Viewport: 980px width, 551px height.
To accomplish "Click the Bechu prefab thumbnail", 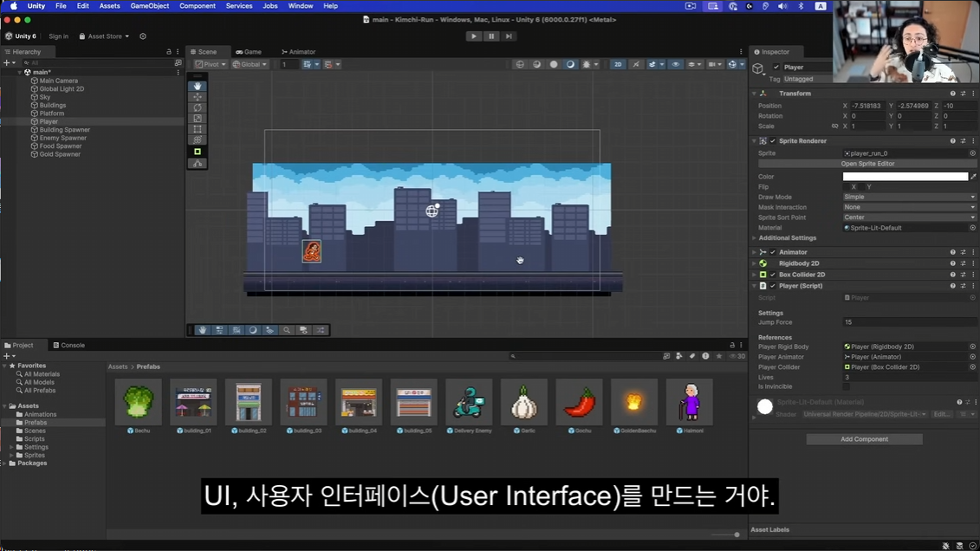I will click(138, 402).
